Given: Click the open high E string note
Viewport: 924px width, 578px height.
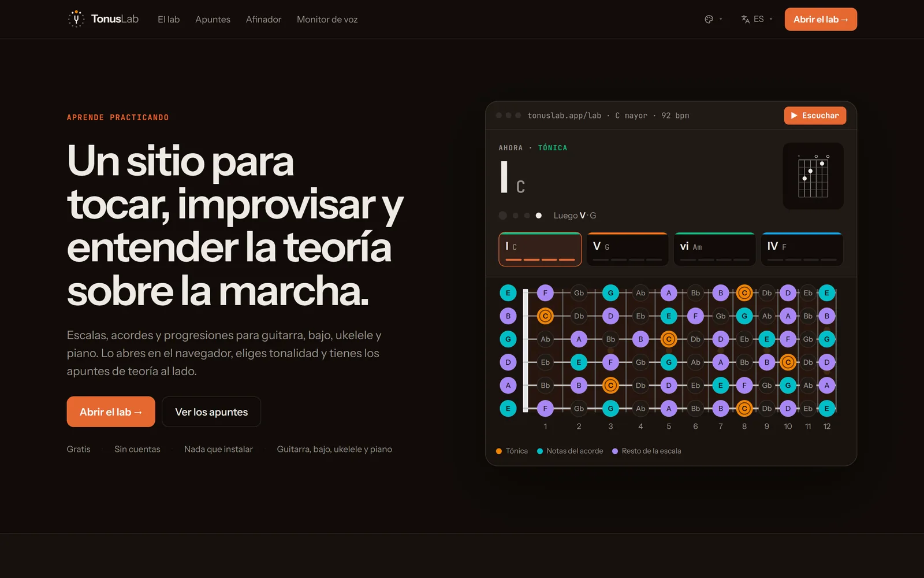Looking at the screenshot, I should click(x=508, y=293).
